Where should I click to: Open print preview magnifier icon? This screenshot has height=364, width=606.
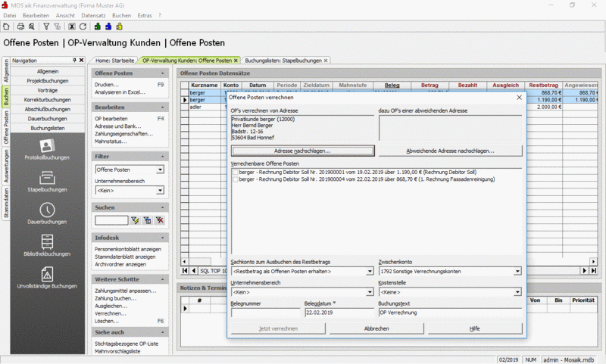point(32,26)
